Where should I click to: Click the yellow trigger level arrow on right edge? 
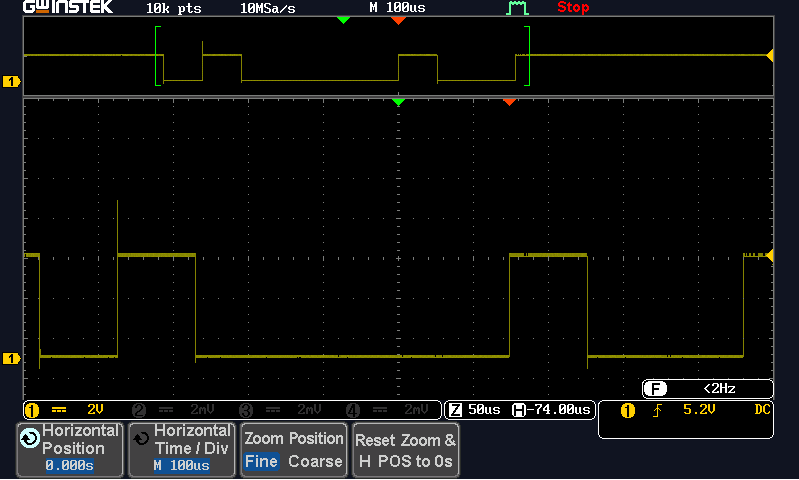pyautogui.click(x=769, y=256)
